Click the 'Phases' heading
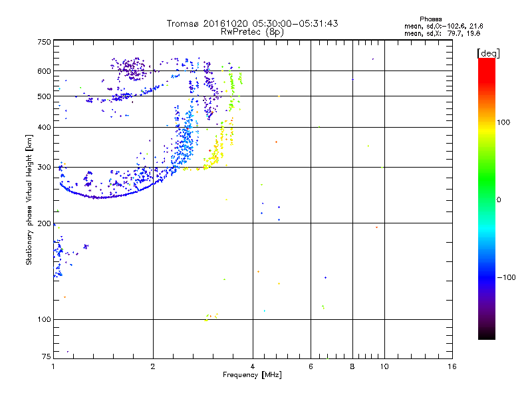Screen dimensions: 532x399 coord(430,19)
